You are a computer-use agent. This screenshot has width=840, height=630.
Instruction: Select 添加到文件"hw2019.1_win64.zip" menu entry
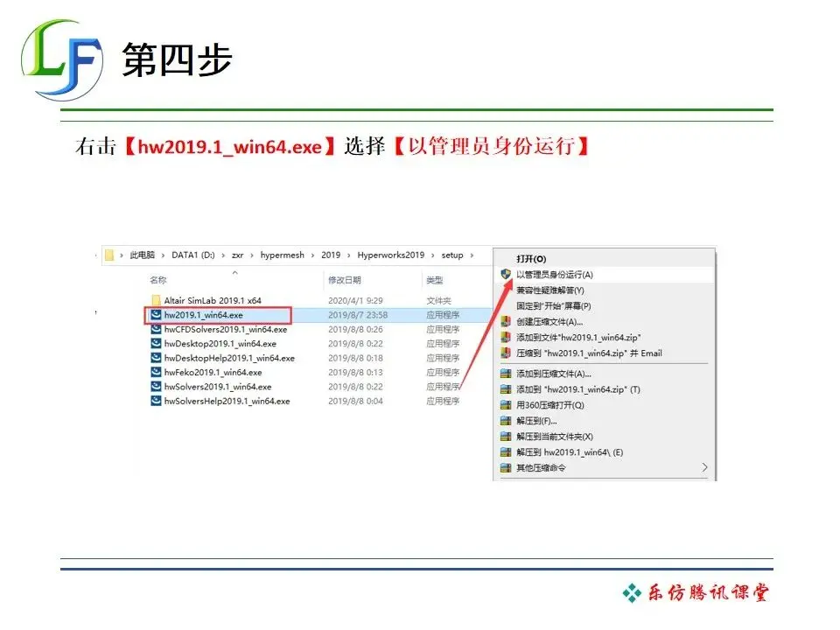(578, 338)
